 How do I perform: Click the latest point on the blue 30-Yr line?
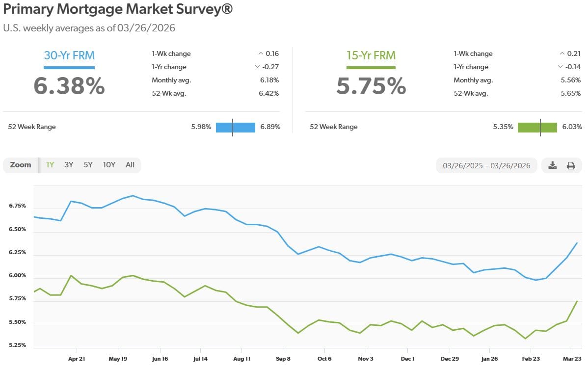tap(577, 243)
